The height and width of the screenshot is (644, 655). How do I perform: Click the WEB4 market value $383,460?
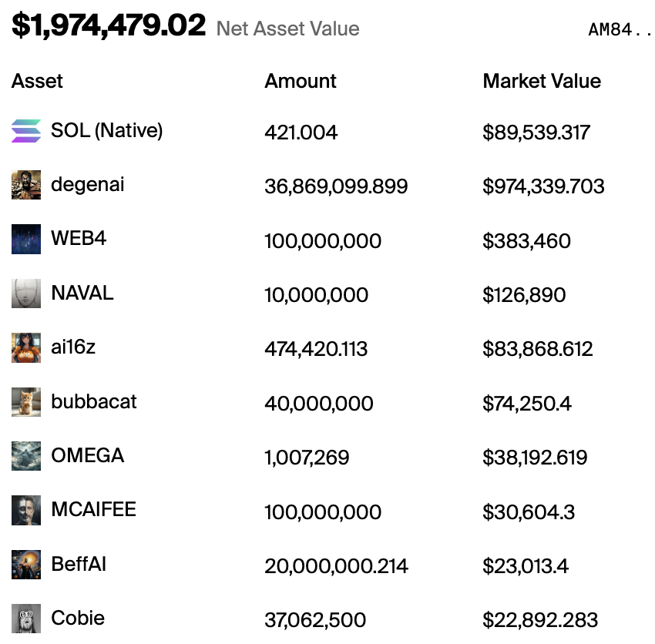point(526,241)
